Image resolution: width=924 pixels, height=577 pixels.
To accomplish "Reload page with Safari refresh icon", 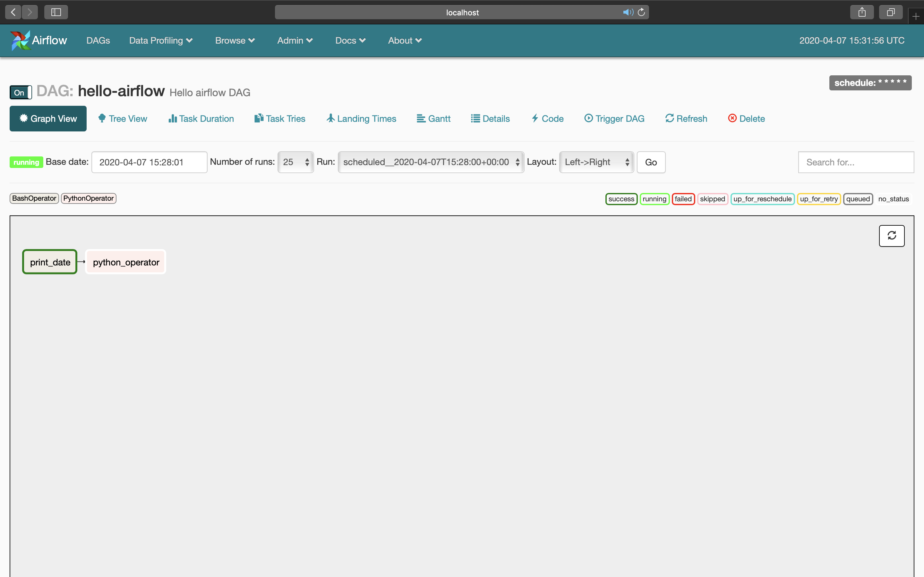I will (641, 12).
